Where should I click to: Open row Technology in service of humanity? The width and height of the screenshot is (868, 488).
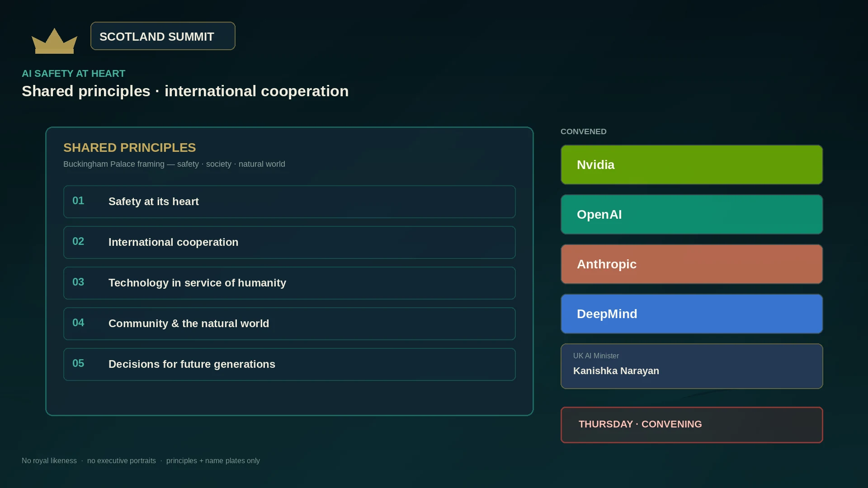[x=289, y=283]
